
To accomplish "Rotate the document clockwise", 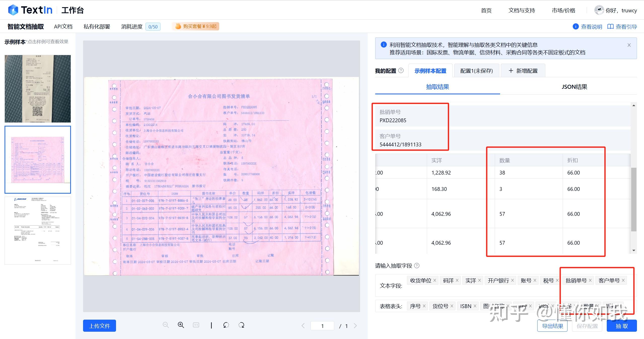I will click(x=241, y=325).
